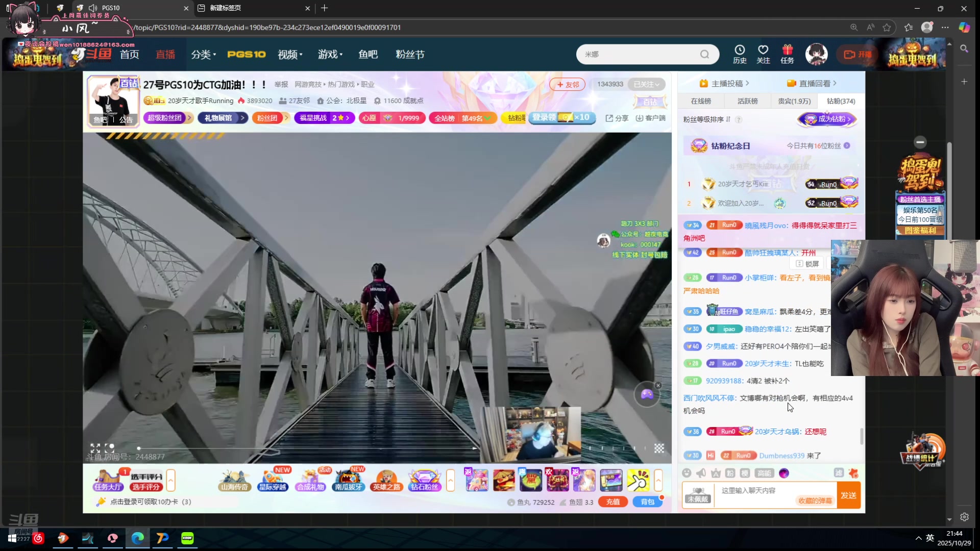Toggle the 高能 filter in chat bar

pos(764,473)
